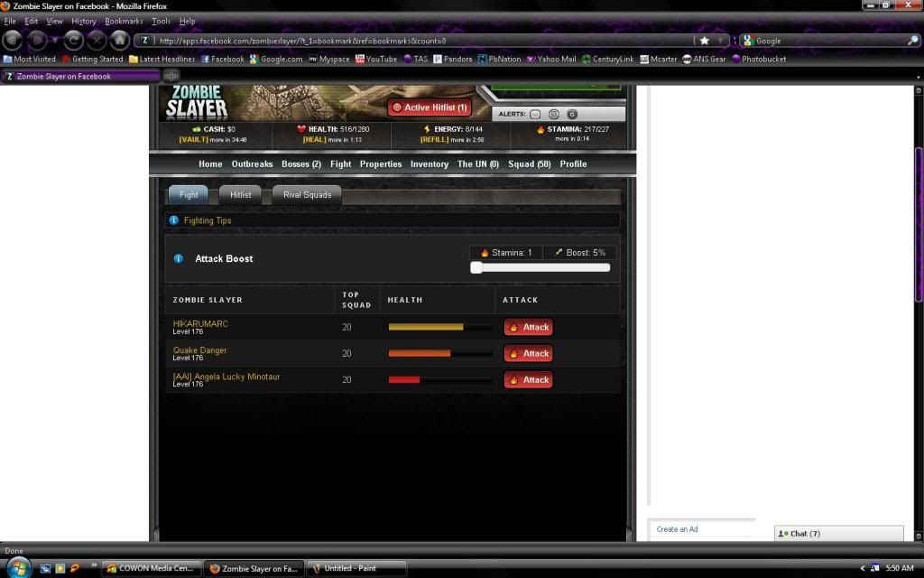Open the PbNation bookmark
Image resolution: width=924 pixels, height=578 pixels.
click(x=499, y=59)
